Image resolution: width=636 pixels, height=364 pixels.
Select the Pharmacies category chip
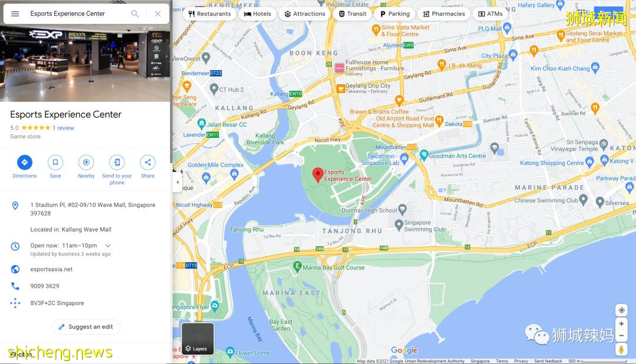pyautogui.click(x=444, y=14)
